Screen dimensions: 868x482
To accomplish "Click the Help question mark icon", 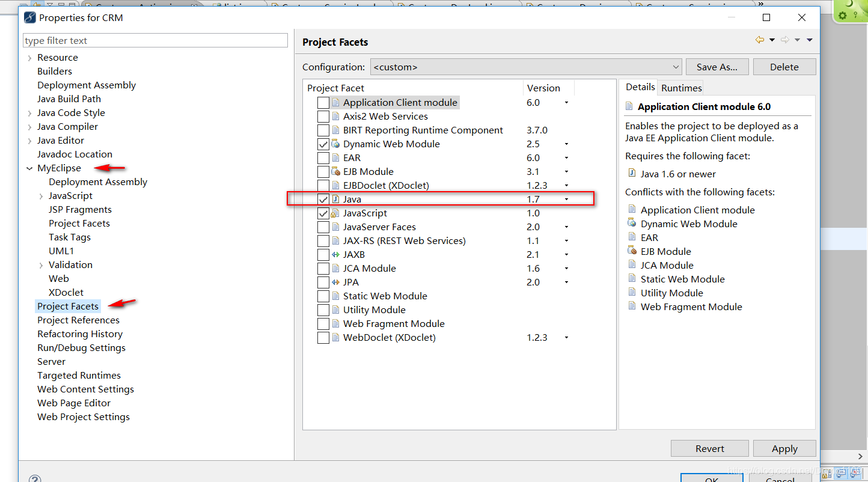I will [x=35, y=479].
